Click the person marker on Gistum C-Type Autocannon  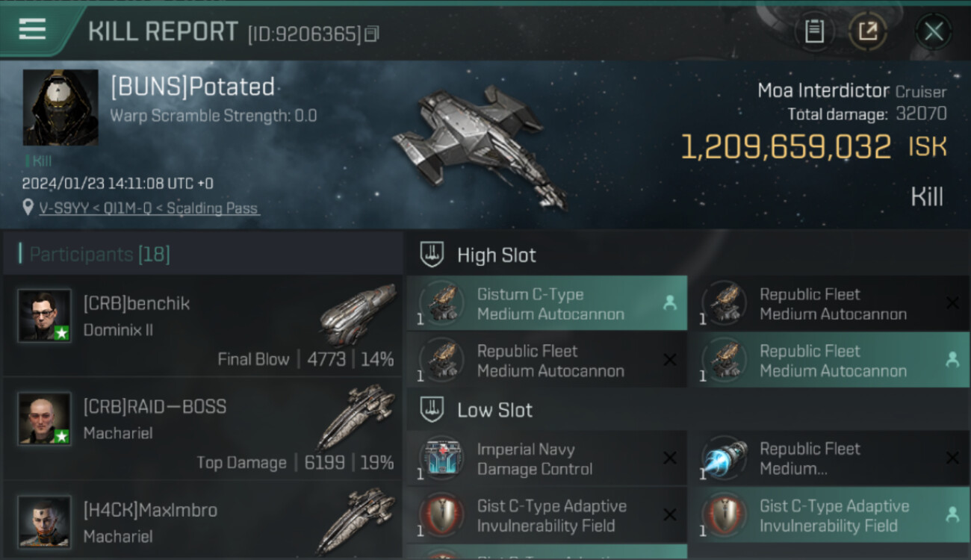coord(669,303)
